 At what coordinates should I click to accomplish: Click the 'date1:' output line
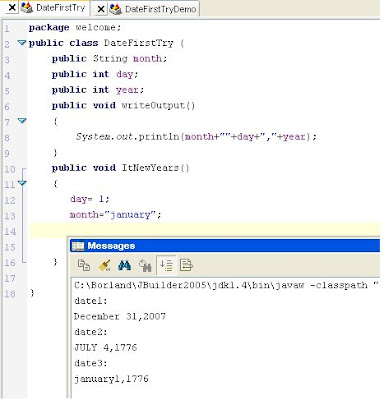click(x=91, y=301)
